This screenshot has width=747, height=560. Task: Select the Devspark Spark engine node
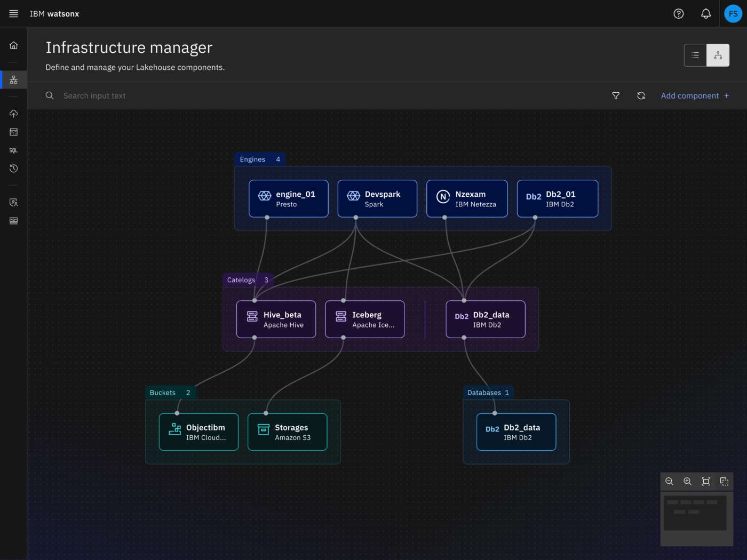click(x=377, y=199)
